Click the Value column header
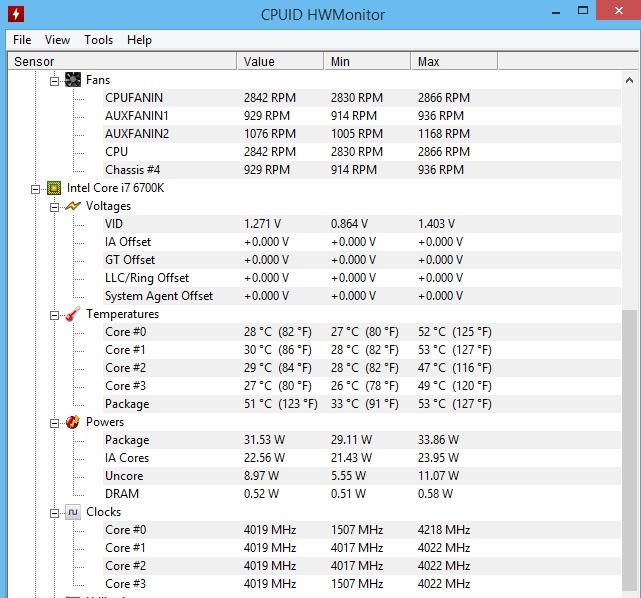Screen dimensions: 641x598 280,61
